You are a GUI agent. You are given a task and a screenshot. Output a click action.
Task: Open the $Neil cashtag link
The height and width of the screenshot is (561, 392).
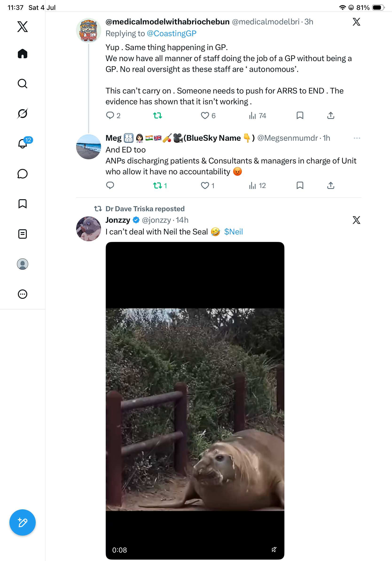233,232
